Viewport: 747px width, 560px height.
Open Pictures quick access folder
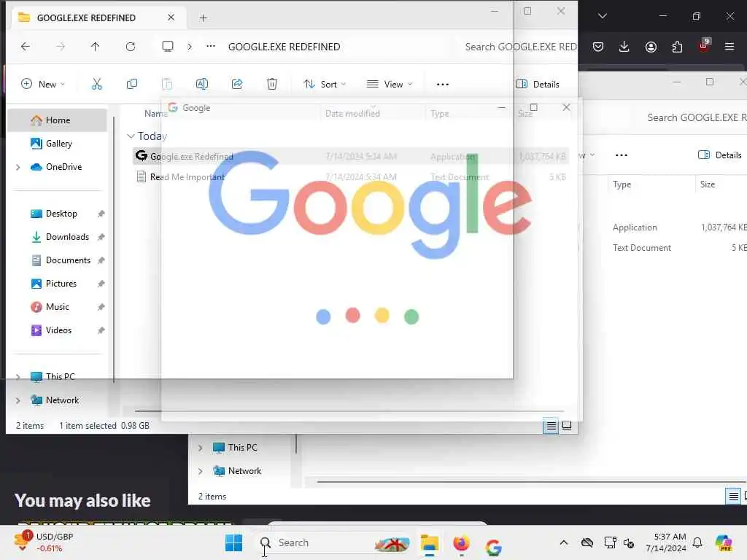[58, 284]
